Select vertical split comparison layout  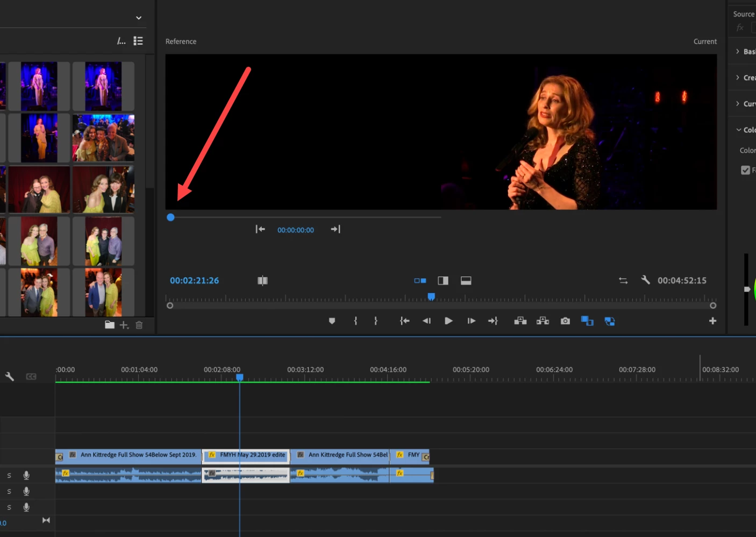(443, 280)
